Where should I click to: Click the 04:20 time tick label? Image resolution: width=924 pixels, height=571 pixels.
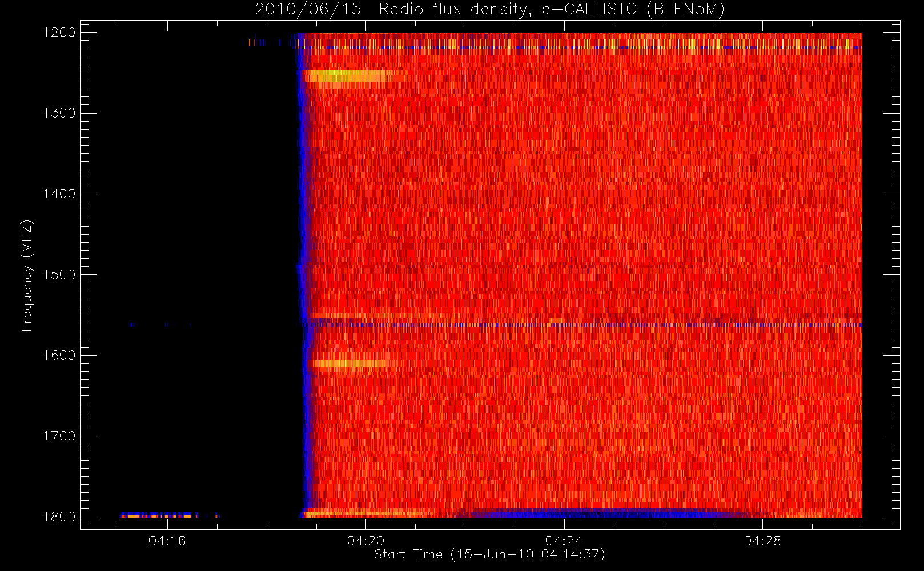point(366,541)
